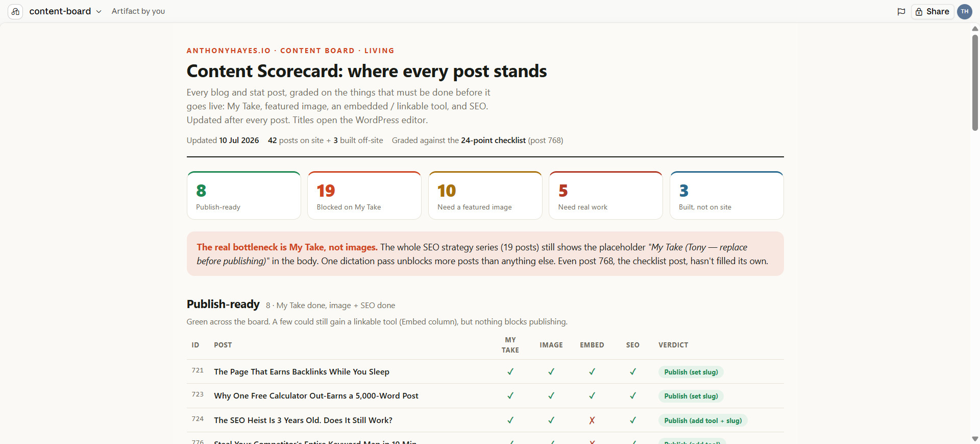Screen dimensions: 980x444
Task: Click the IMAGE column header
Action: (551, 345)
